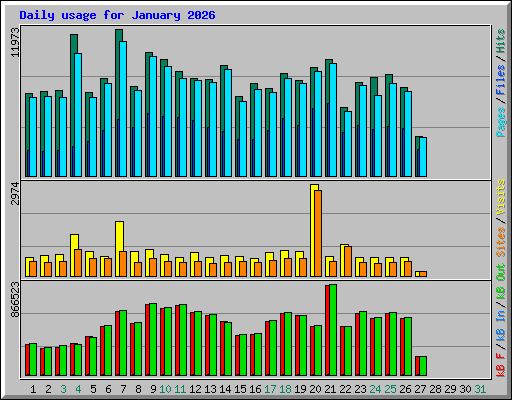Click day label 10 on the x-axis

tap(165, 389)
